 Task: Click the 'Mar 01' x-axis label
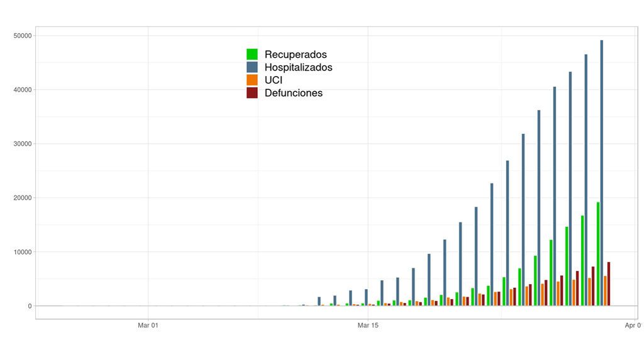[x=148, y=326]
